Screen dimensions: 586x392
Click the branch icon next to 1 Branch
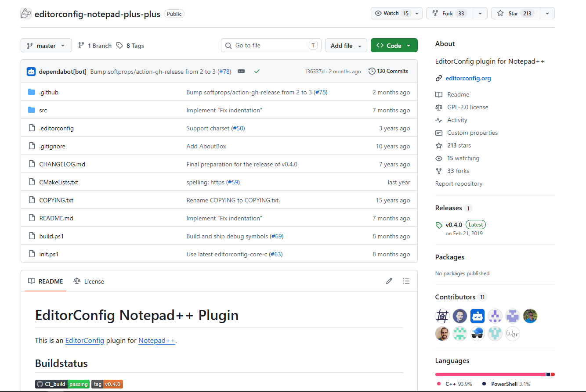(81, 46)
